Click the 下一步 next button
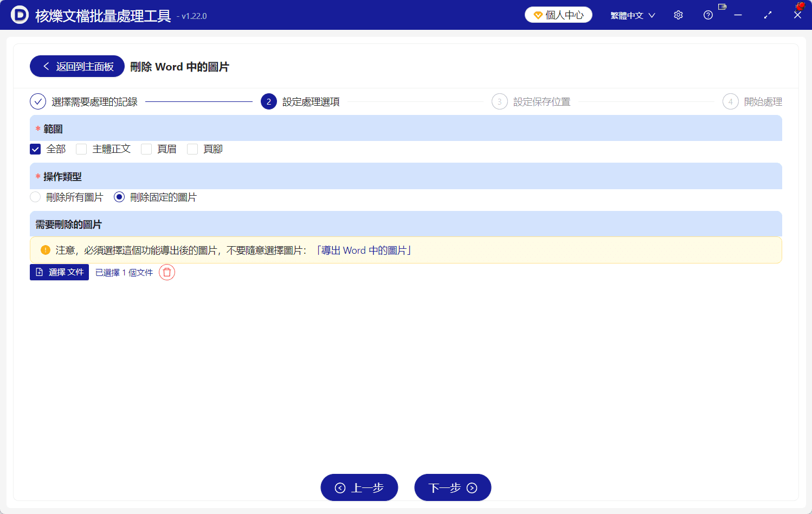This screenshot has width=812, height=514. [x=453, y=487]
